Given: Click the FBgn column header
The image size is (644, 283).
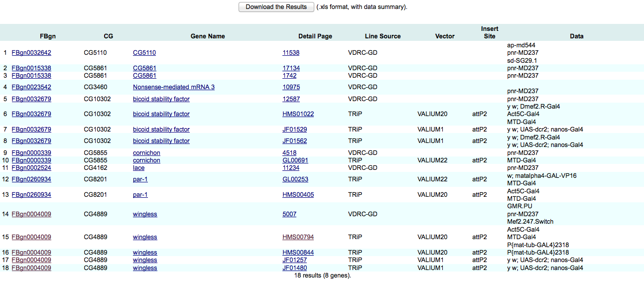Looking at the screenshot, I should click(49, 36).
